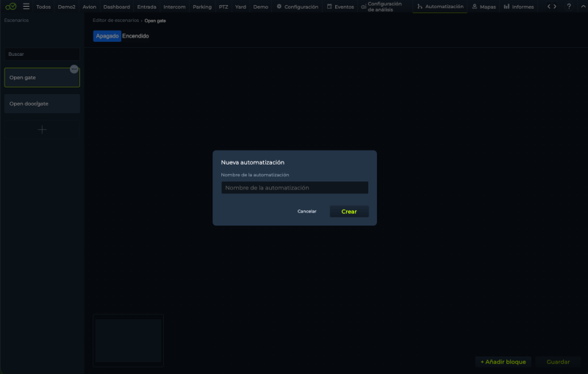
Task: Switch to the Avion tab
Action: click(x=89, y=7)
